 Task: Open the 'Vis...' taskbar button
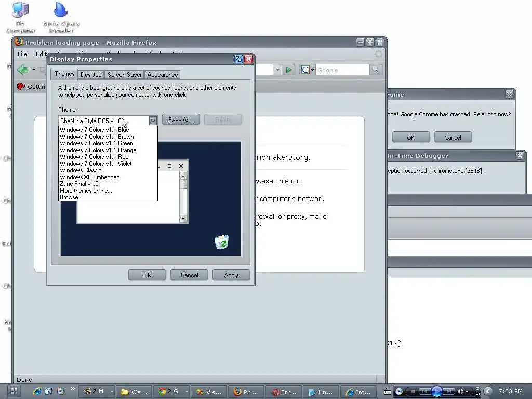click(x=209, y=392)
